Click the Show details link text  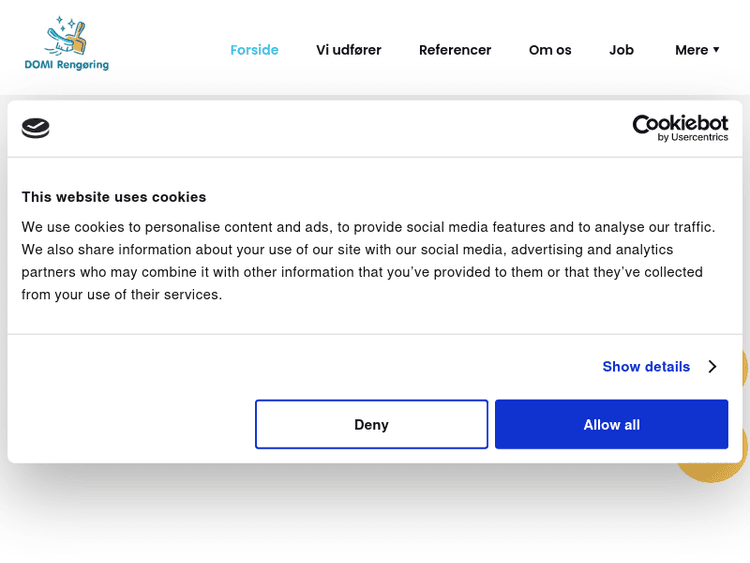click(x=646, y=367)
